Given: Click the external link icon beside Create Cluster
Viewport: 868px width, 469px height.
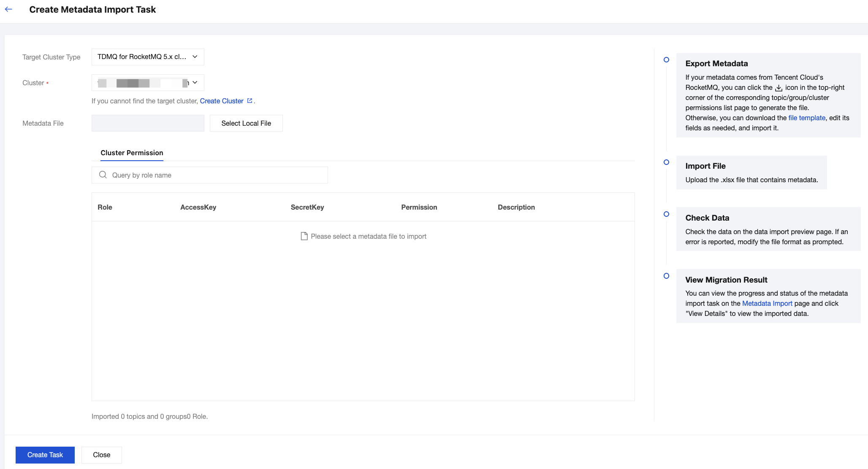Looking at the screenshot, I should 250,101.
